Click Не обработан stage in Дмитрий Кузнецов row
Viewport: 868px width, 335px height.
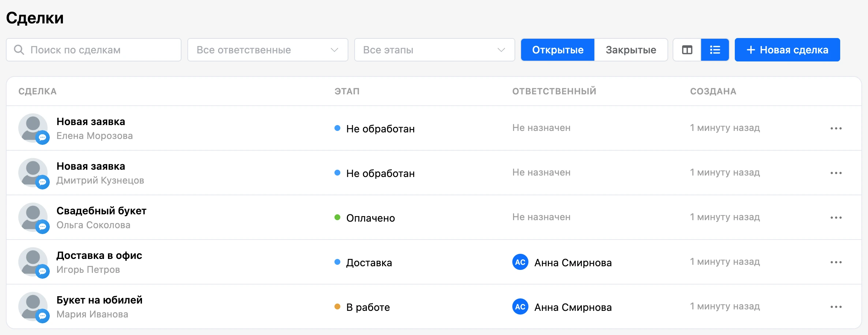(381, 173)
